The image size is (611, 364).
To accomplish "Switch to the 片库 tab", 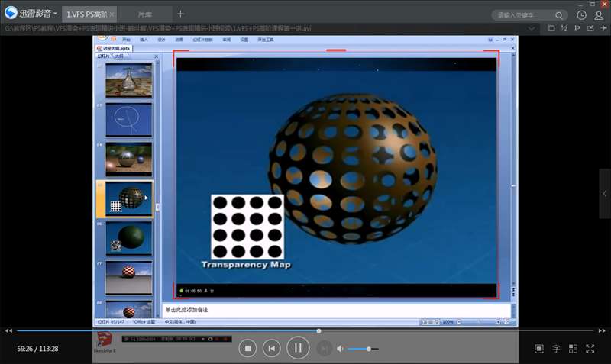I will pyautogui.click(x=144, y=14).
